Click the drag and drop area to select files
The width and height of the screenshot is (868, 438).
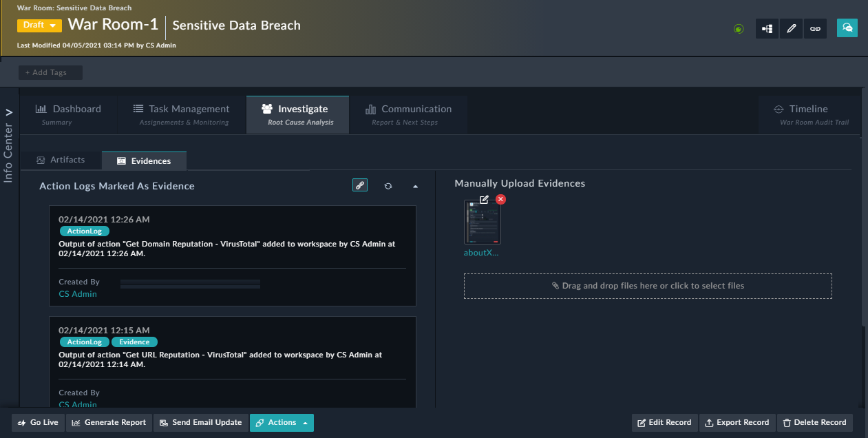point(648,285)
